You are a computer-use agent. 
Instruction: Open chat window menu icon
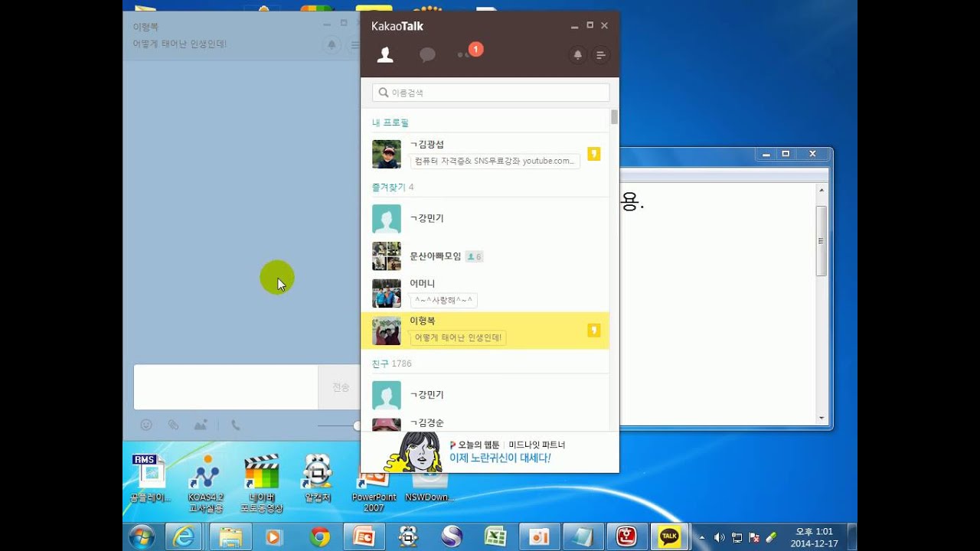[x=354, y=44]
